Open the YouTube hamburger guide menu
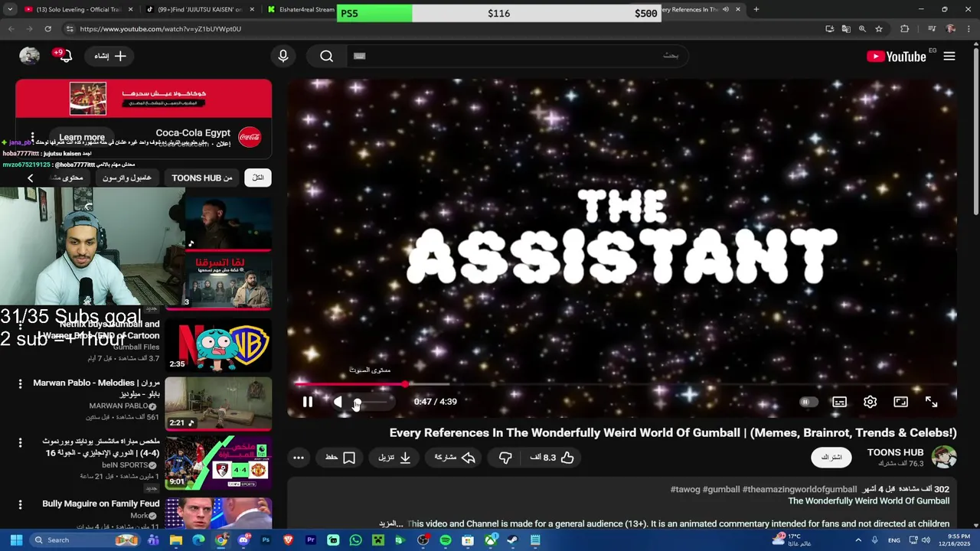Image resolution: width=980 pixels, height=551 pixels. (949, 56)
